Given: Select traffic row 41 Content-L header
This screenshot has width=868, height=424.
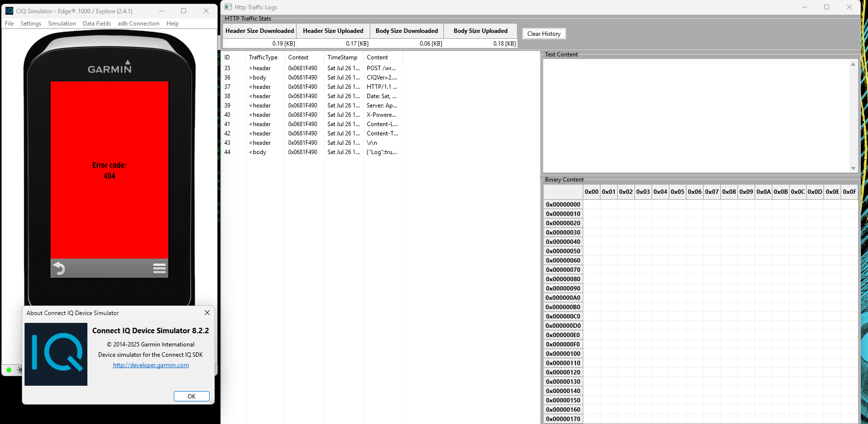Looking at the screenshot, I should click(x=312, y=124).
